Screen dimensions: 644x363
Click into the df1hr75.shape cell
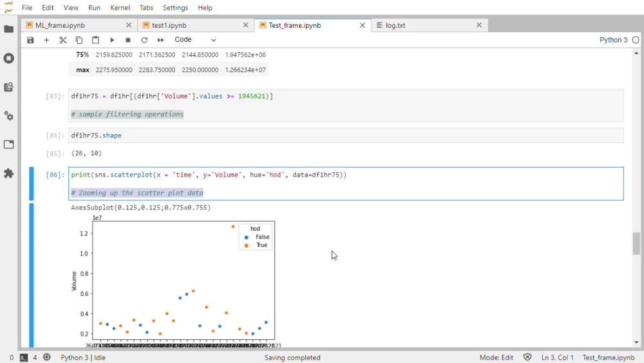click(346, 135)
